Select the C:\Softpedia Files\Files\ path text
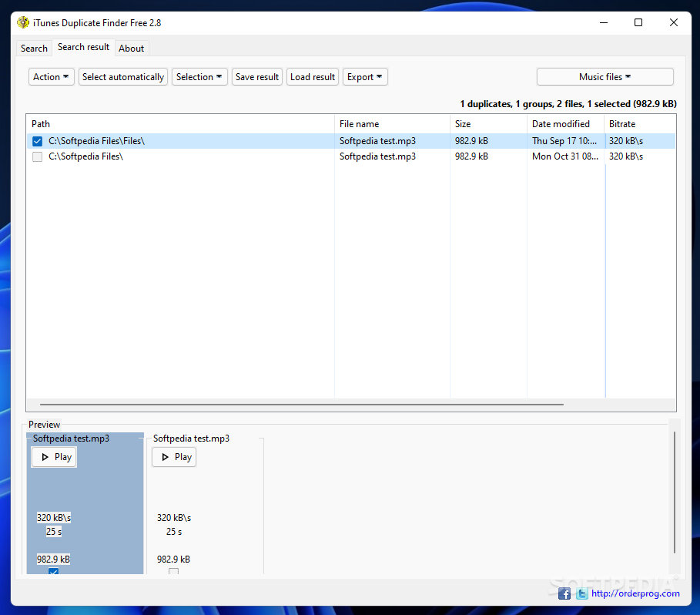The height and width of the screenshot is (615, 700). 96,141
